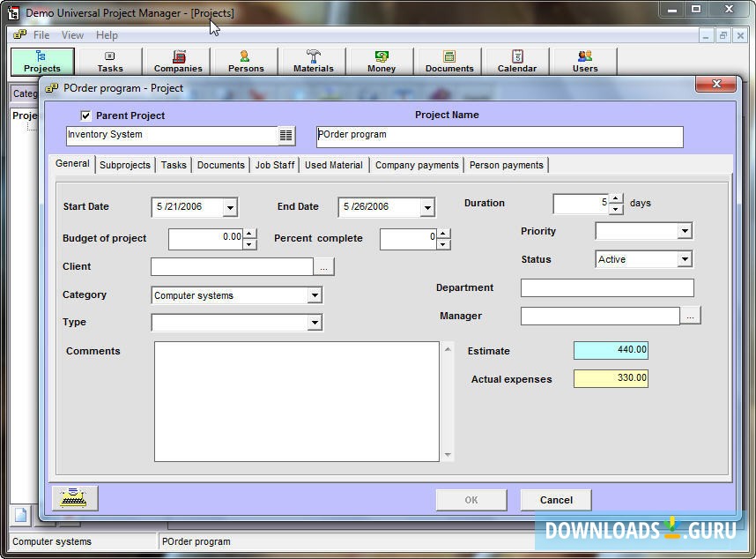Open the Materials toolbar icon
Viewport: 756px width, 559px height.
[313, 62]
